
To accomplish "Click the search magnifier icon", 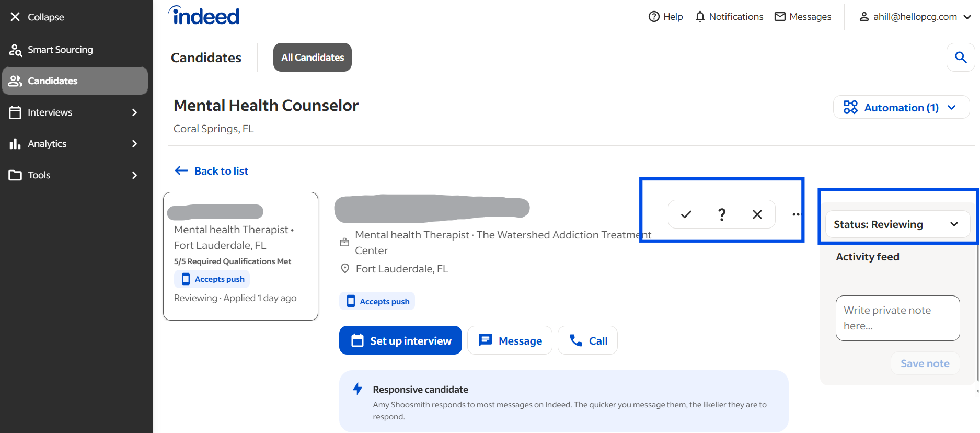I will (961, 58).
